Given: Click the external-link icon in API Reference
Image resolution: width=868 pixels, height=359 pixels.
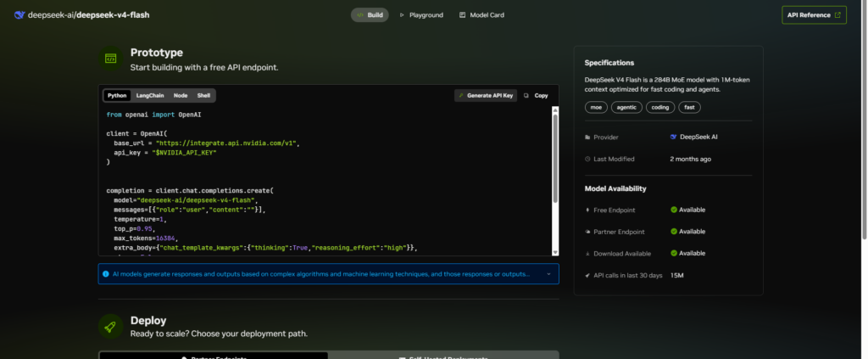Looking at the screenshot, I should point(837,15).
